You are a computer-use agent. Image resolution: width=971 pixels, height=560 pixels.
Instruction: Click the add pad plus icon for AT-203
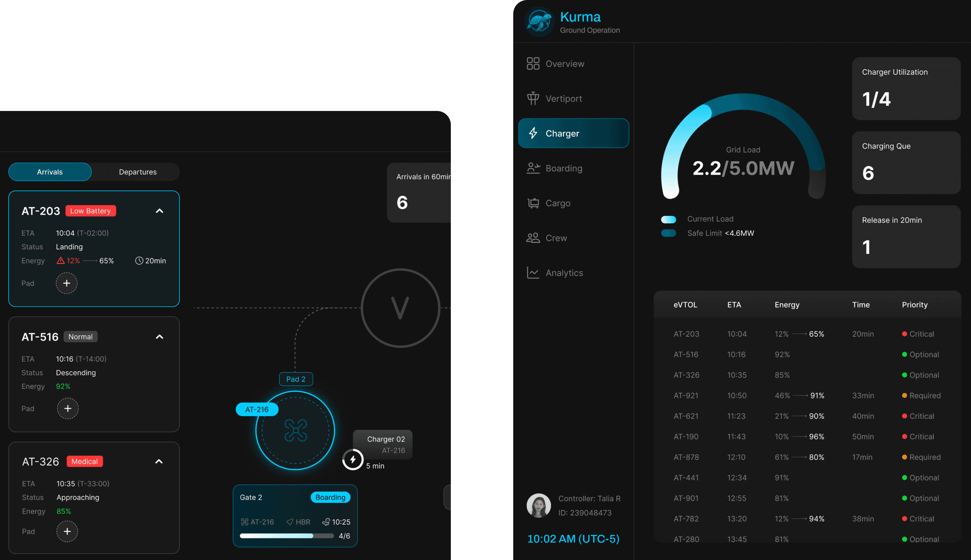[x=67, y=283]
